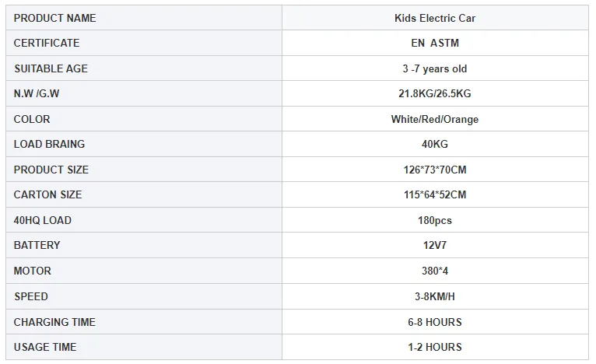Click the PRODUCT NAME label cell

click(55, 18)
